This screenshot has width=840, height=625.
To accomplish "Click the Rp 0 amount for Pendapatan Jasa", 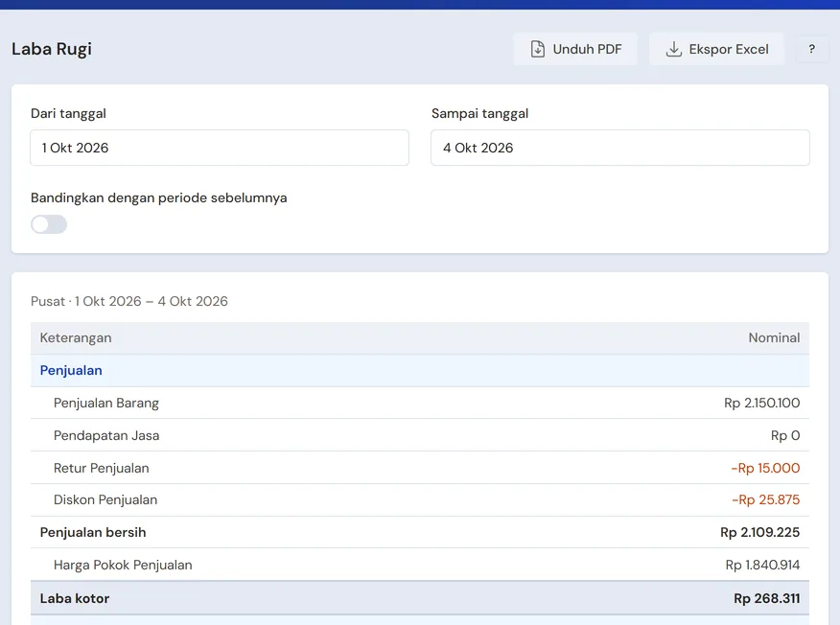I will coord(785,435).
